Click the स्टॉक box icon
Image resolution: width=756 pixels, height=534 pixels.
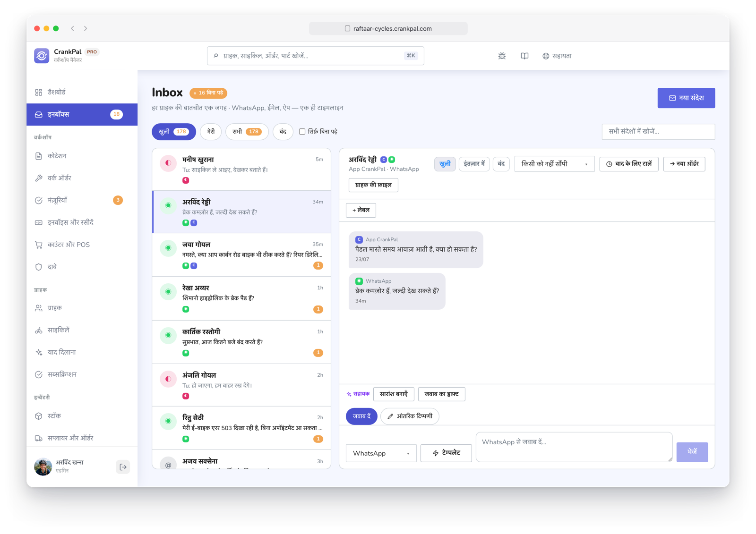pos(39,416)
